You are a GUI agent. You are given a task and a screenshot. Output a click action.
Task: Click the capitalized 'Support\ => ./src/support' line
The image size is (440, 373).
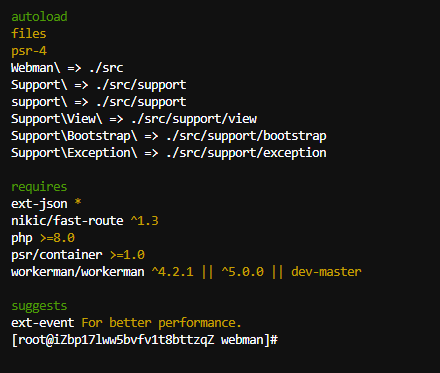99,85
